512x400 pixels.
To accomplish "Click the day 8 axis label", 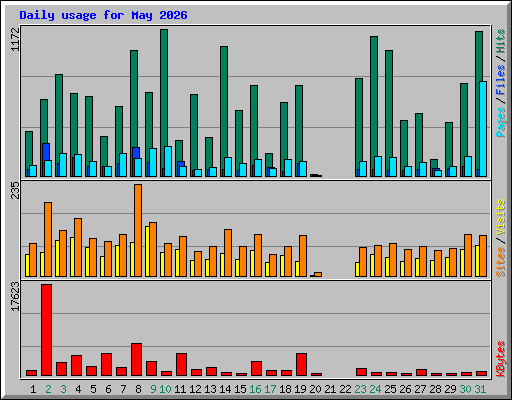I will pos(138,389).
